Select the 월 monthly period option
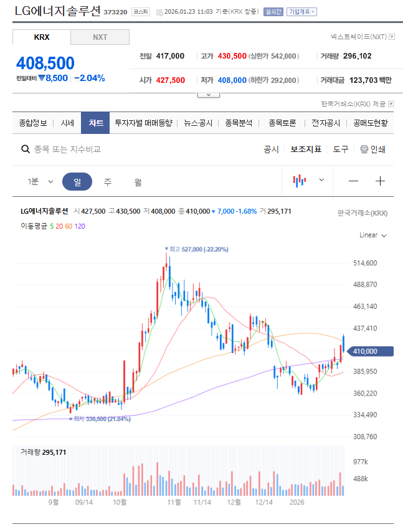403x532 pixels. coord(138,182)
